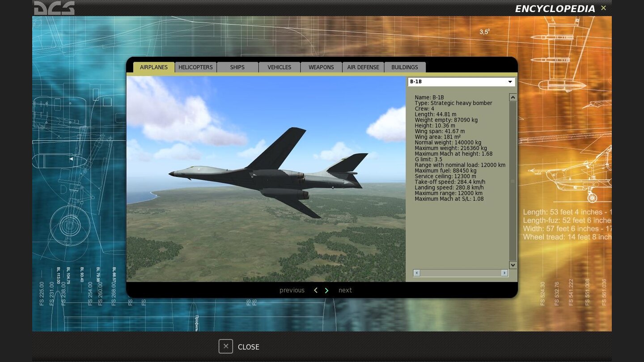The image size is (644, 362).
Task: Open the Air Defense tab
Action: [363, 67]
